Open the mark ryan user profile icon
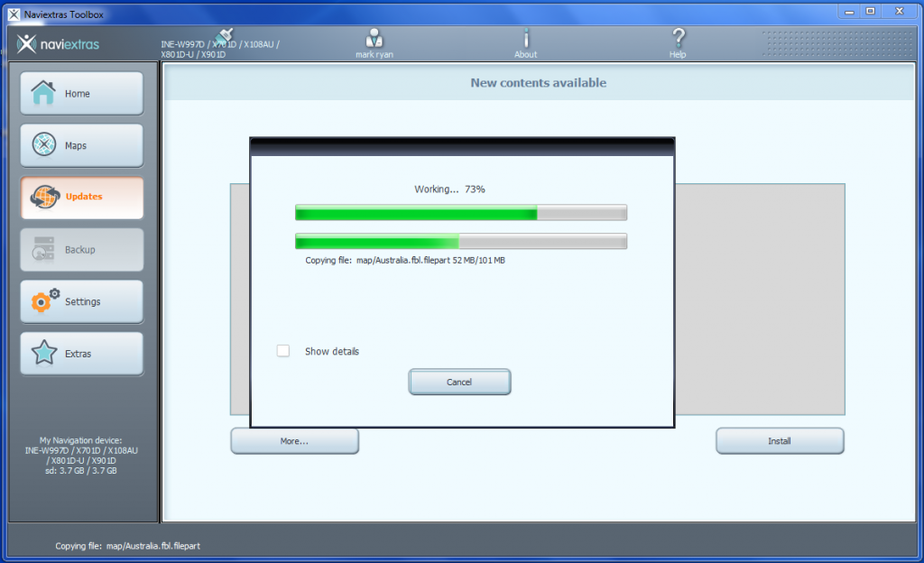924x563 pixels. pyautogui.click(x=374, y=42)
